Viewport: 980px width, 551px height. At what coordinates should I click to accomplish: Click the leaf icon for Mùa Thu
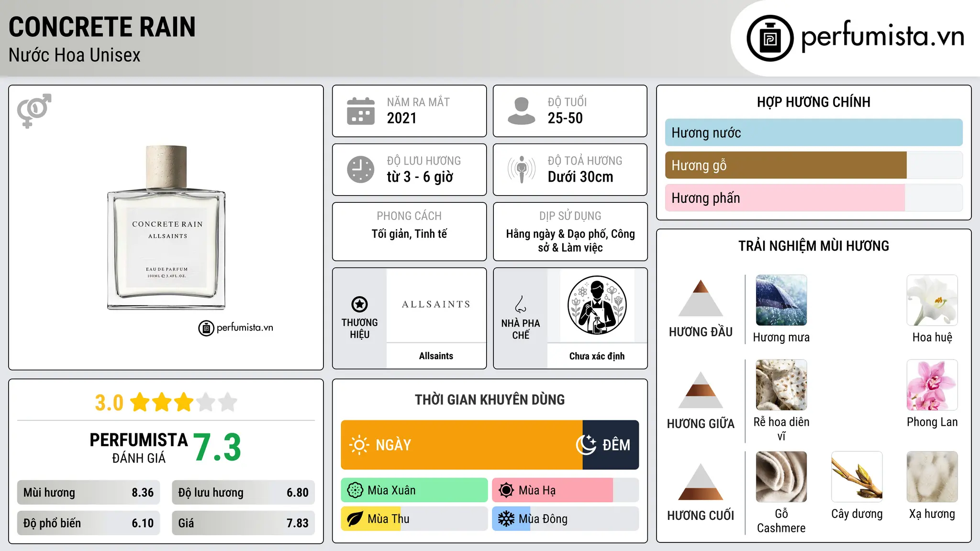[x=355, y=519]
